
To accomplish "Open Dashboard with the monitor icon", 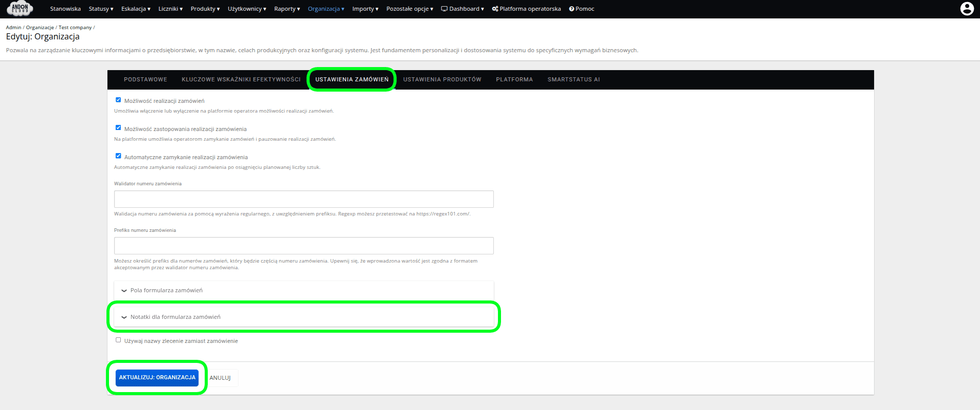I will point(444,9).
